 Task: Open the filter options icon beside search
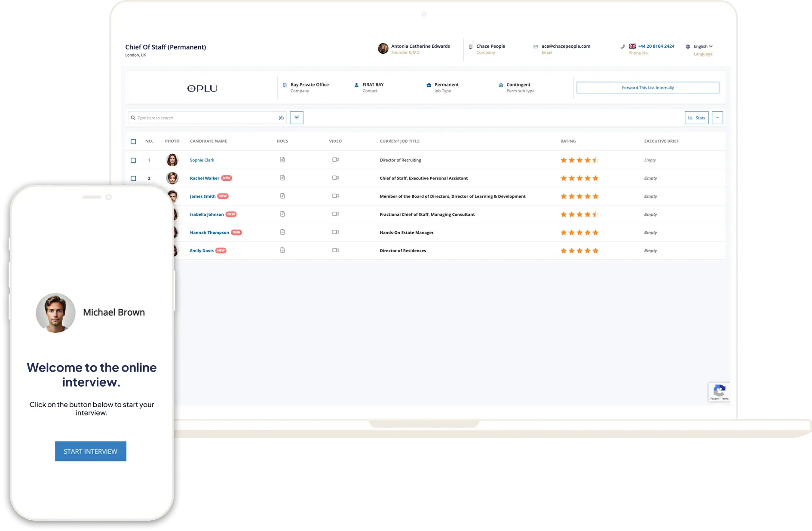click(296, 118)
